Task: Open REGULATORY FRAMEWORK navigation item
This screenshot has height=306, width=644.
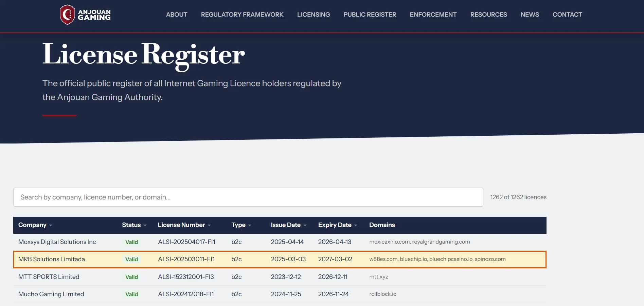Action: coord(242,15)
